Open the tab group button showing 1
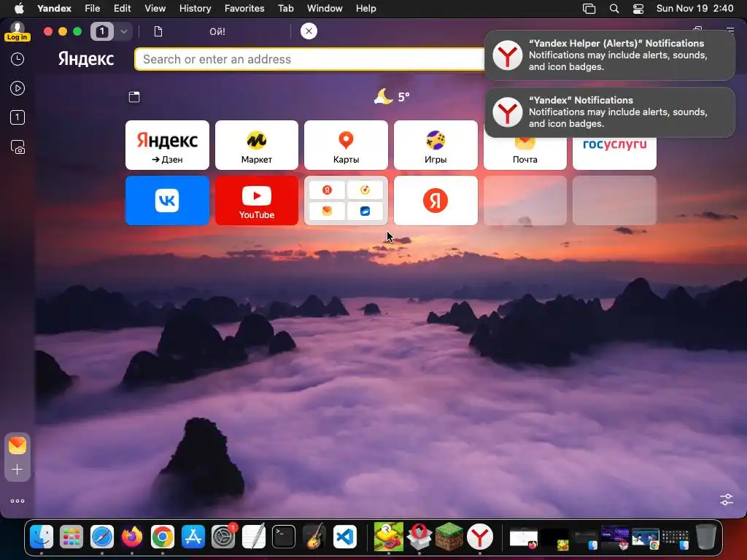The image size is (747, 560). click(x=101, y=32)
